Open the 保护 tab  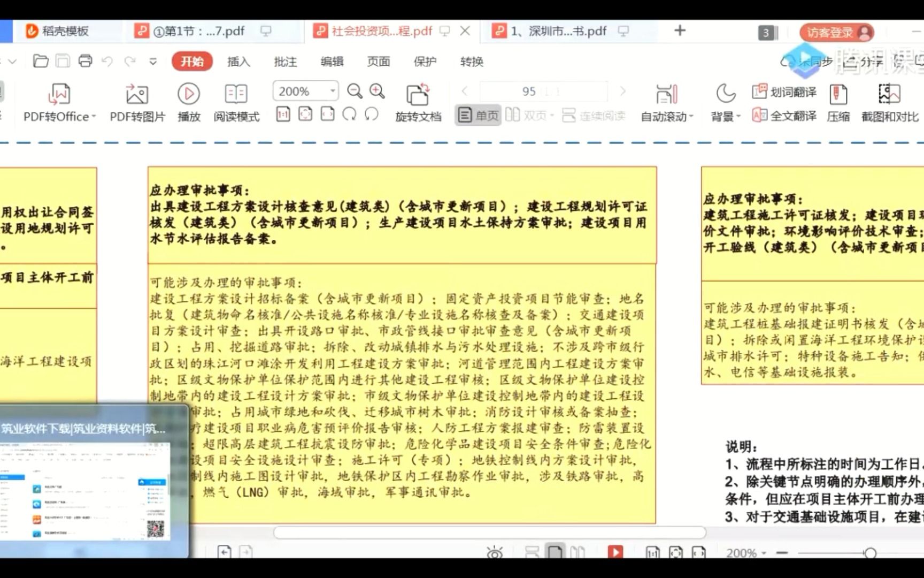point(425,62)
